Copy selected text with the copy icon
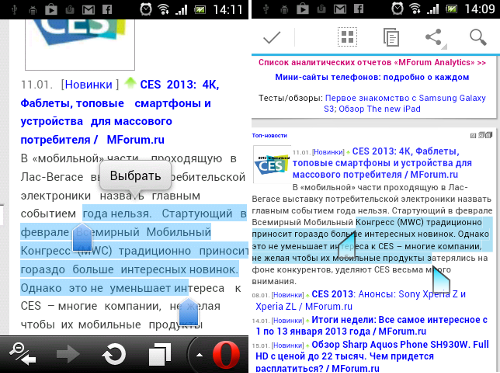Image resolution: width=500 pixels, height=373 pixels. (391, 37)
